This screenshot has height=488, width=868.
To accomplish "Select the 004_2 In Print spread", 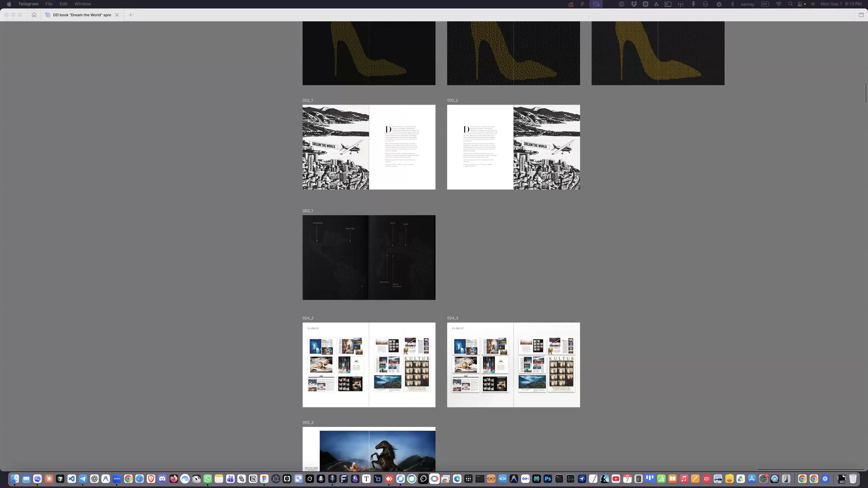I will 369,365.
